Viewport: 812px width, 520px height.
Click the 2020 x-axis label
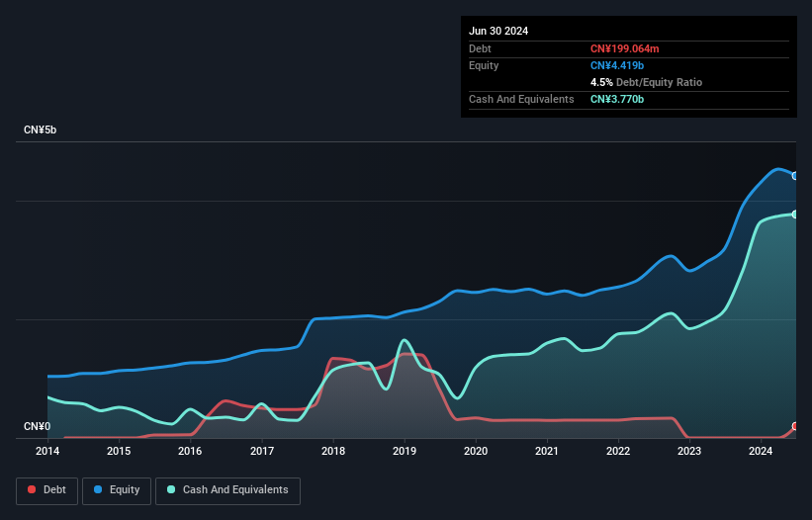(476, 451)
